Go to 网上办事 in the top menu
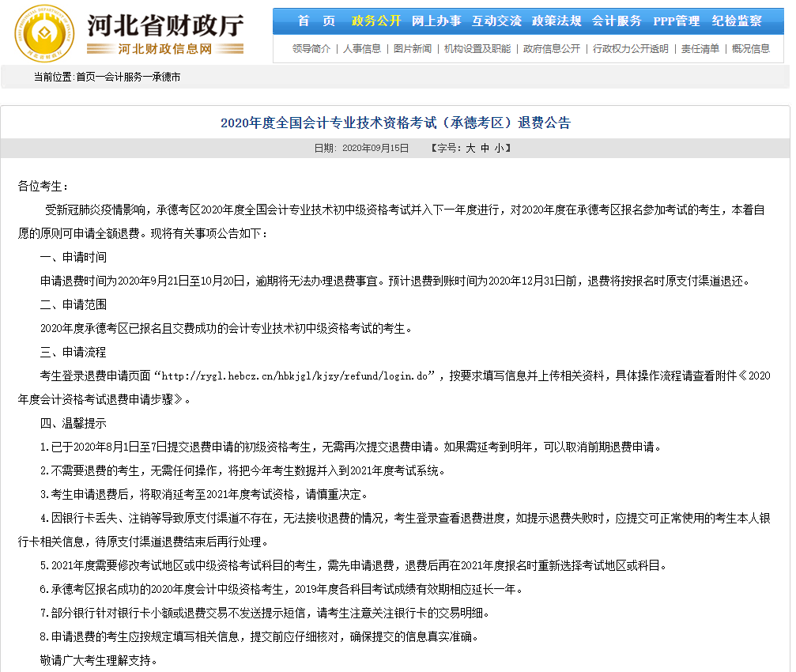Screen dimensions: 796x672 click(x=436, y=21)
